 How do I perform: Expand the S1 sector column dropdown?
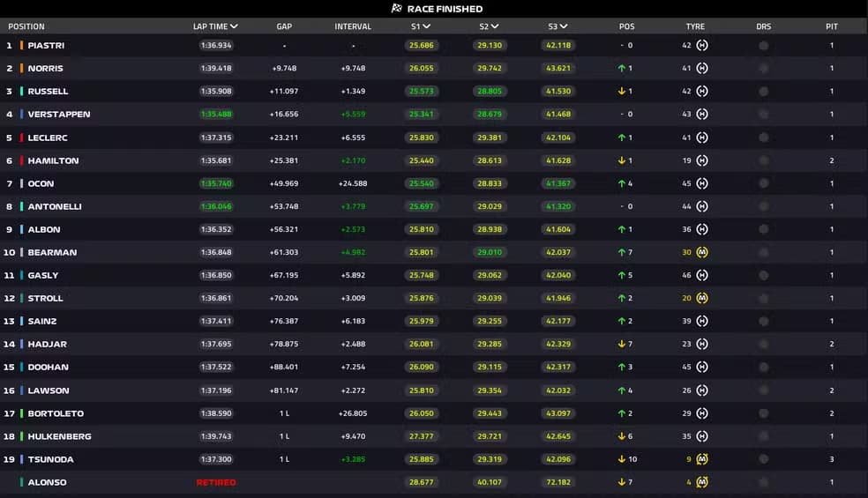pos(426,26)
